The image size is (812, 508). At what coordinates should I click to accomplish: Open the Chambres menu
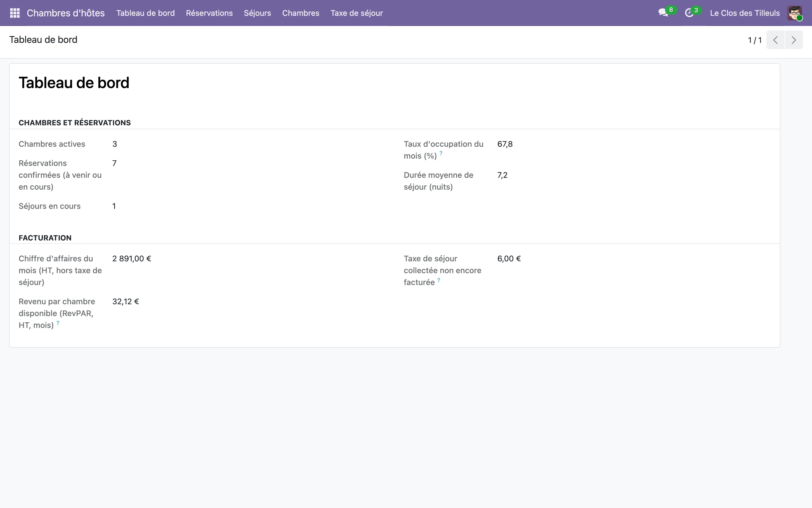click(301, 13)
